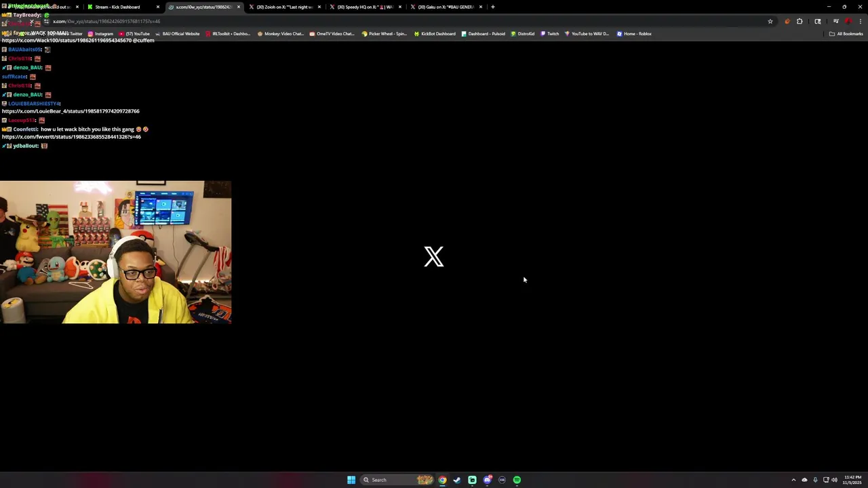Open Google Chrome from the taskbar
This screenshot has width=868, height=488.
coord(442,480)
